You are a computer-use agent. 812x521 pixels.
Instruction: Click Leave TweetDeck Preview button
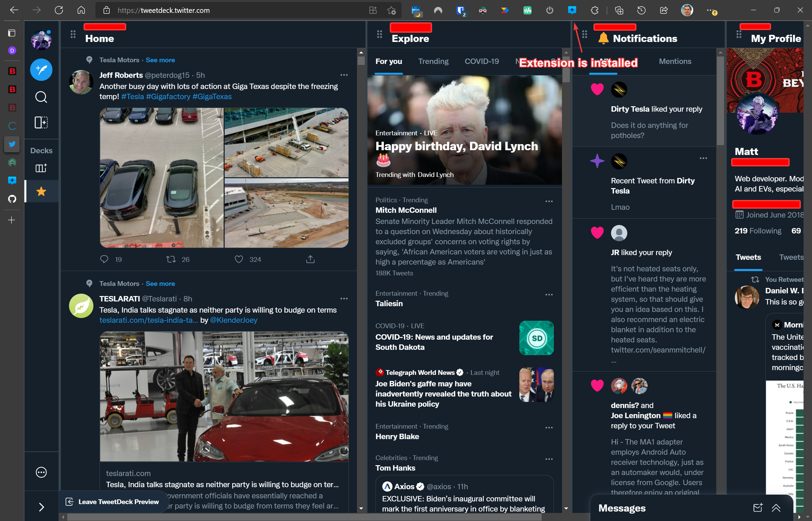[113, 502]
